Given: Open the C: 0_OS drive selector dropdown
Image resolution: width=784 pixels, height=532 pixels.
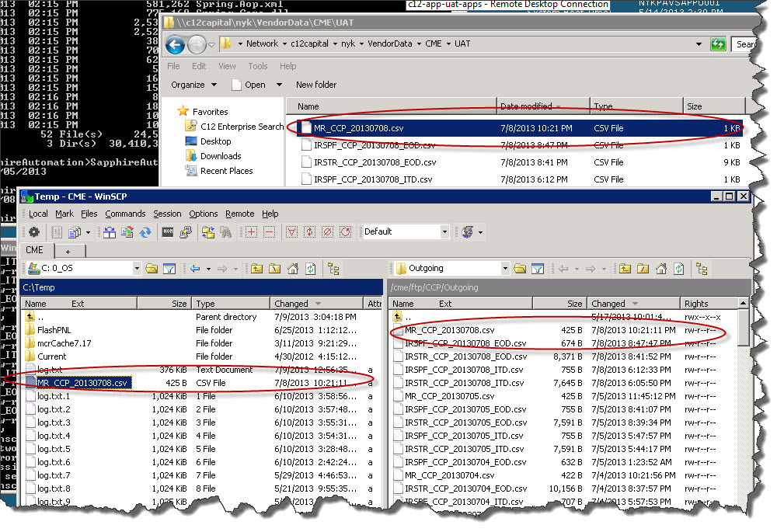Looking at the screenshot, I should [136, 268].
